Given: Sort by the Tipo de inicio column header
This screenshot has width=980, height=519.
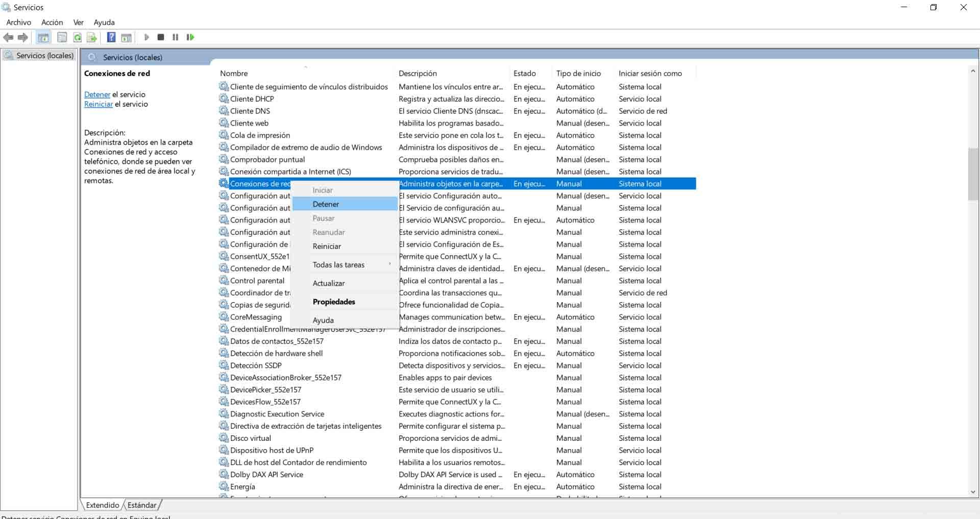Looking at the screenshot, I should [584, 73].
